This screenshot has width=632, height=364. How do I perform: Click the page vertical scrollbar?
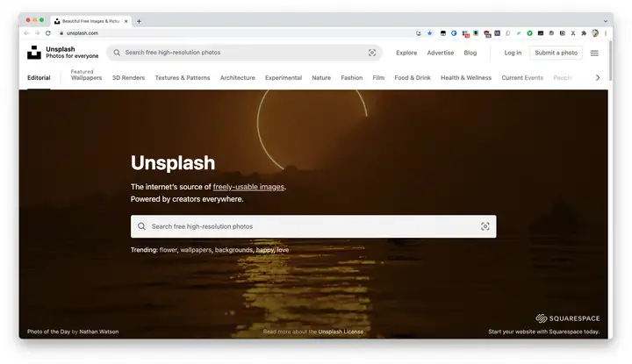tap(610, 61)
